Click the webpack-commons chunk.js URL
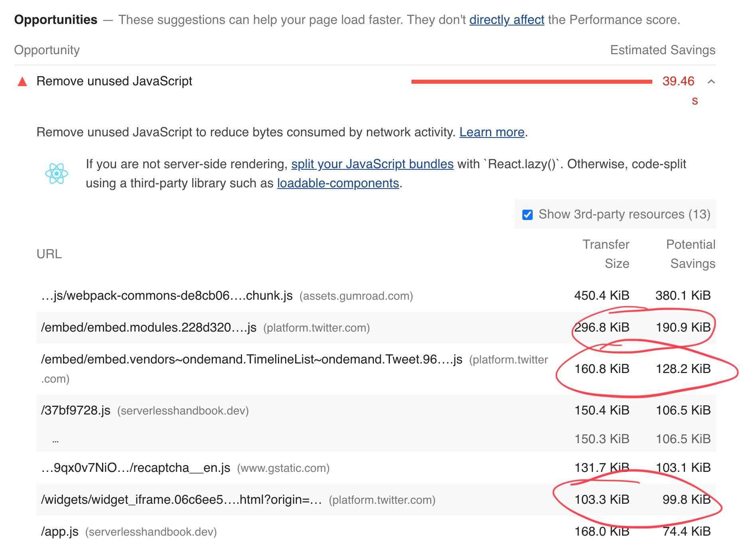The image size is (756, 550). (x=167, y=295)
